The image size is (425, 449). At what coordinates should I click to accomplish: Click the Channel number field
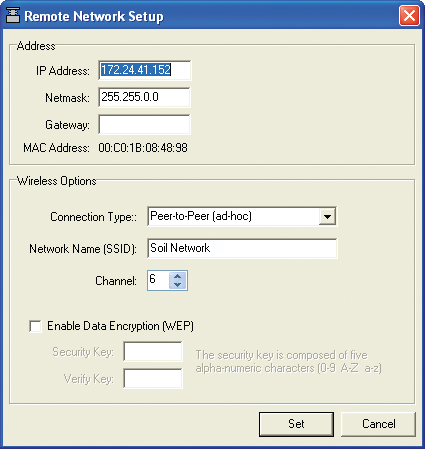158,280
